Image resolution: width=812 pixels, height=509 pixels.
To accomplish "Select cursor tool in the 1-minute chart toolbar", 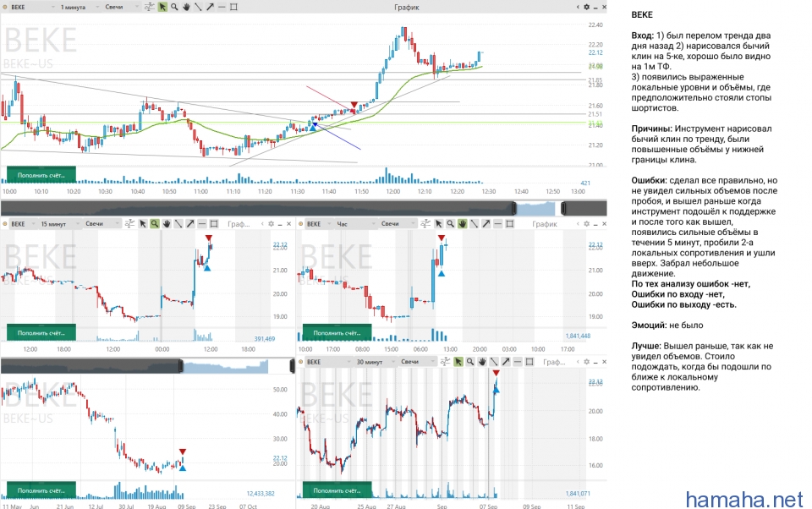I will click(162, 8).
